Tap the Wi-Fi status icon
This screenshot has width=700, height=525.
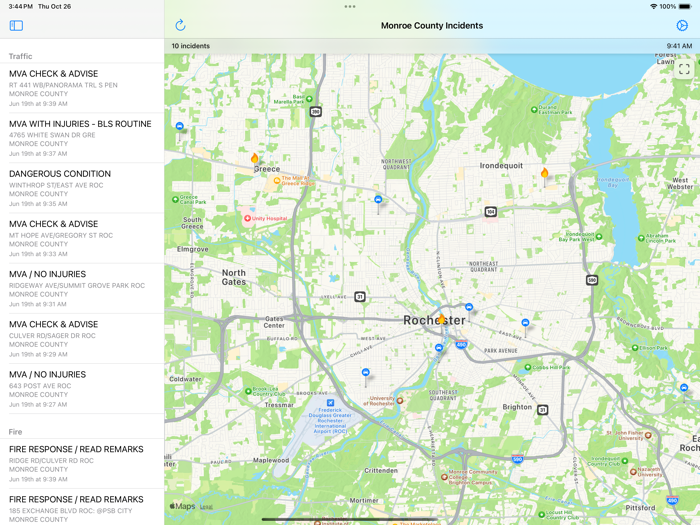coord(654,7)
